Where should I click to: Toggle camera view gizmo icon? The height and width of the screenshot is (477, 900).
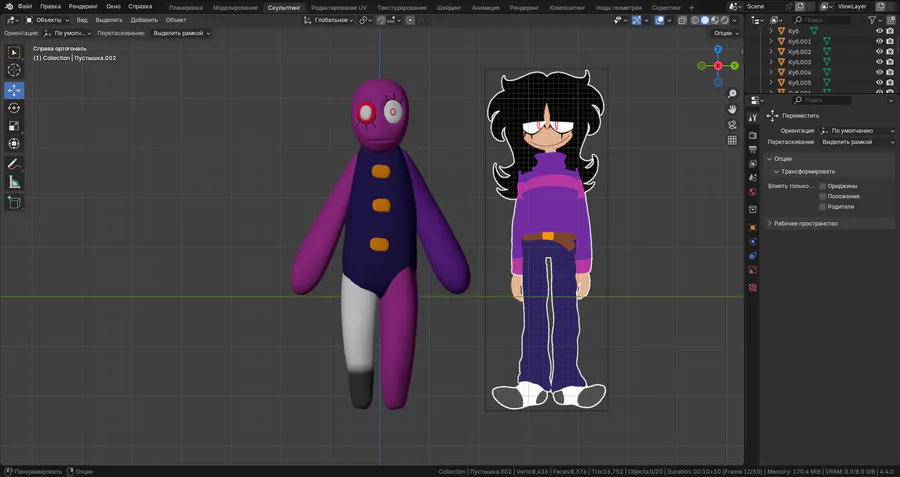(x=732, y=125)
